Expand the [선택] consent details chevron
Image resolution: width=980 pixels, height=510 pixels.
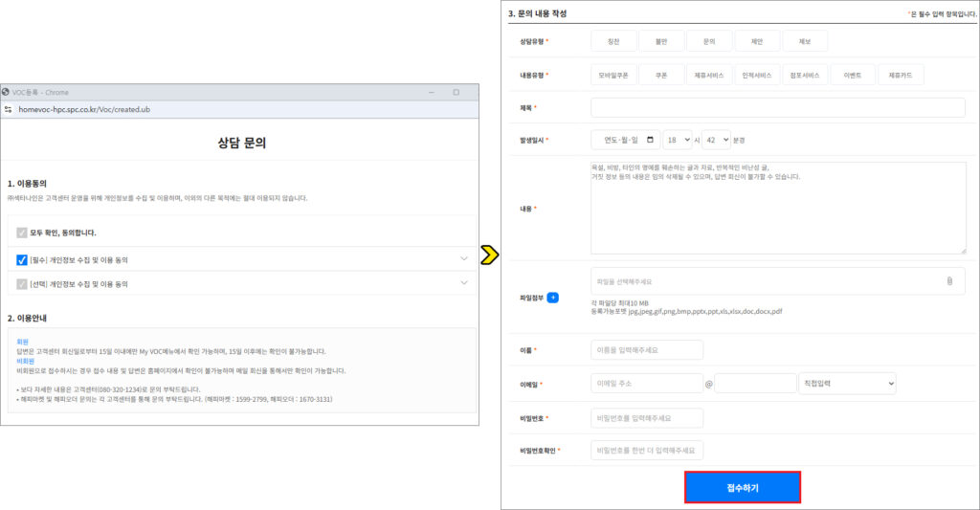464,284
